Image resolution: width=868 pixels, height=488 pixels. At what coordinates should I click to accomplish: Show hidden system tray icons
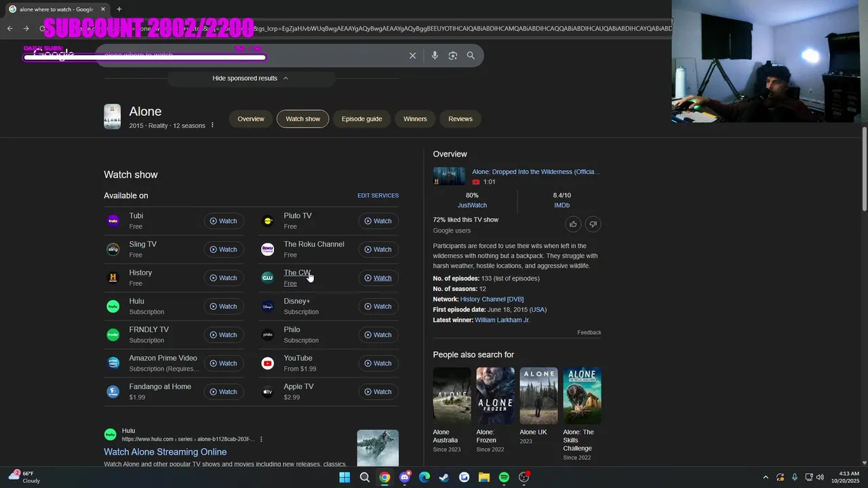[766, 477]
